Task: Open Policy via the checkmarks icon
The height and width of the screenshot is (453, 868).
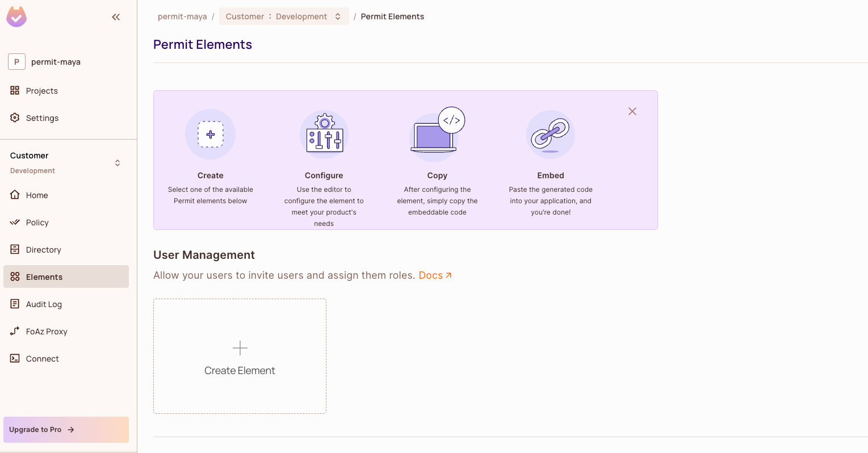Action: (15, 222)
